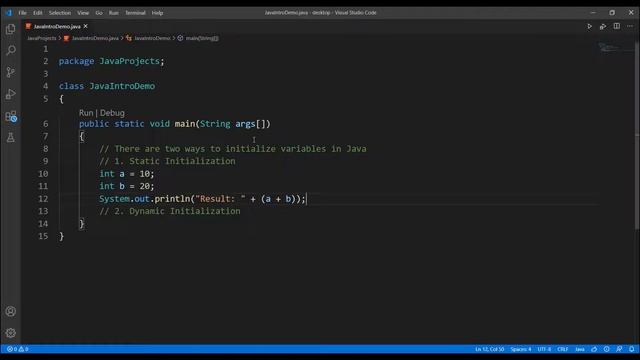Open the File menu
Screen dimensions: 640x360
click(22, 13)
